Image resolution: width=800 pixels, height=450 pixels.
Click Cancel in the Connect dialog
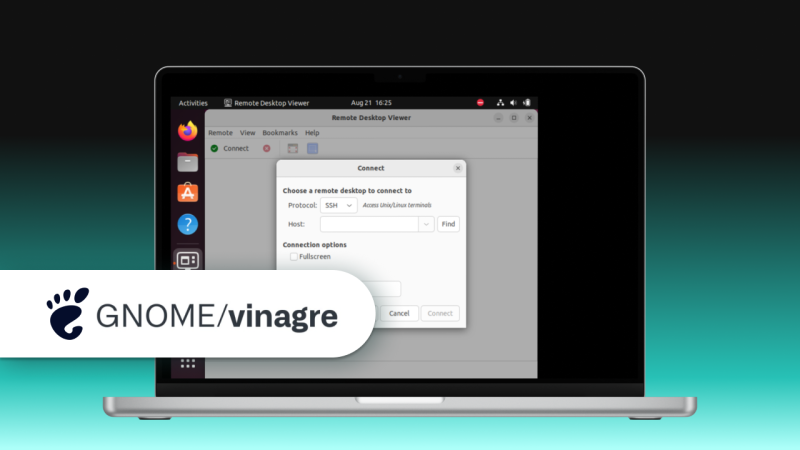tap(399, 313)
